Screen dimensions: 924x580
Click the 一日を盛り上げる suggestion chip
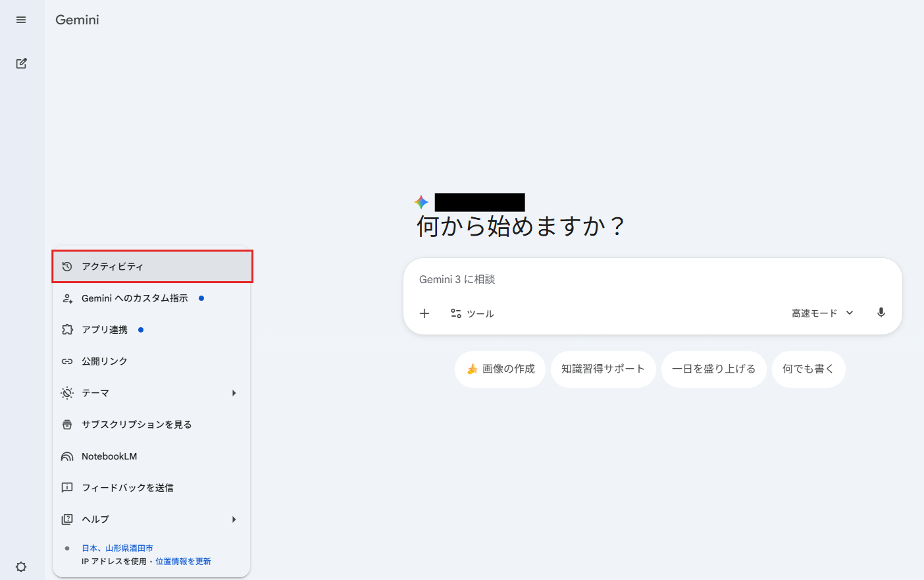[x=714, y=369]
